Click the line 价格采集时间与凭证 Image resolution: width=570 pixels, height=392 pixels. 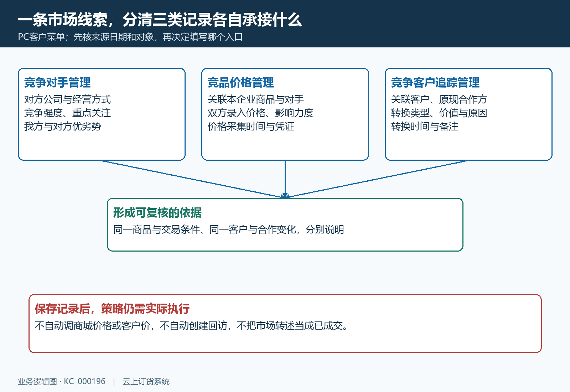pyautogui.click(x=251, y=127)
